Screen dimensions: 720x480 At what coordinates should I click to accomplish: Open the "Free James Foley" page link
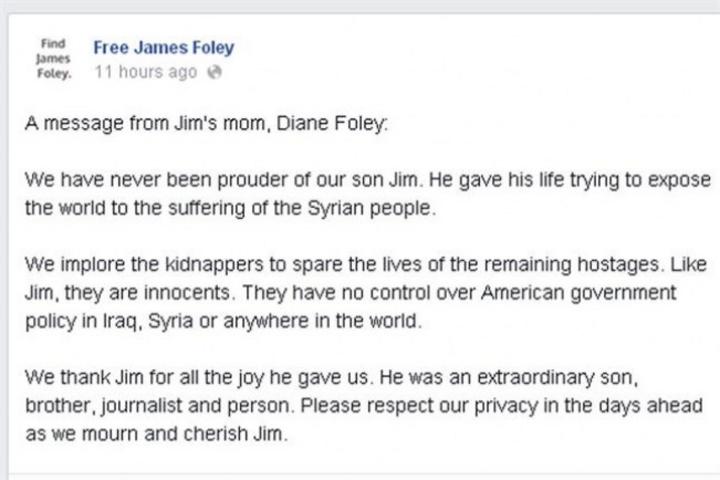[163, 48]
